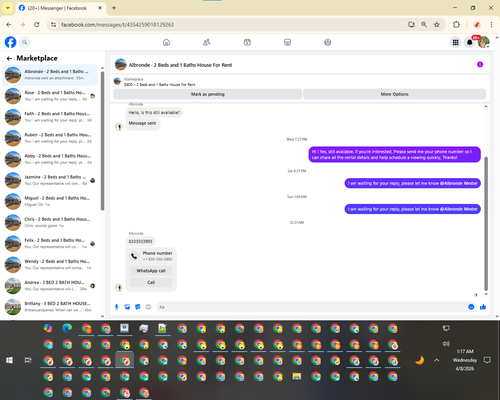Open the Albronde conversation in the list
Screen dimensions: 500x400
[50, 75]
